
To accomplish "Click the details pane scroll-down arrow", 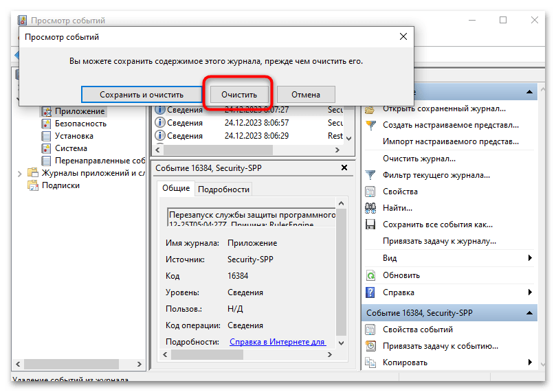I will (341, 343).
